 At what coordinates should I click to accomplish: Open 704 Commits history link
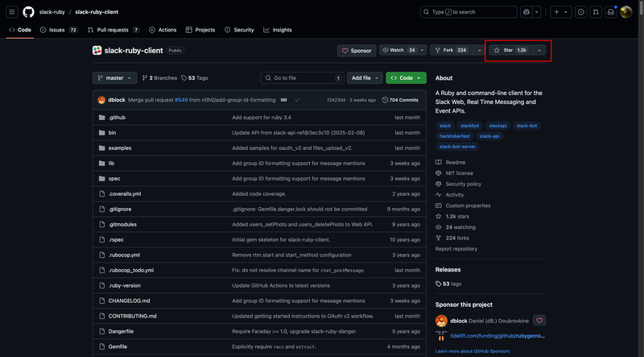(x=400, y=100)
